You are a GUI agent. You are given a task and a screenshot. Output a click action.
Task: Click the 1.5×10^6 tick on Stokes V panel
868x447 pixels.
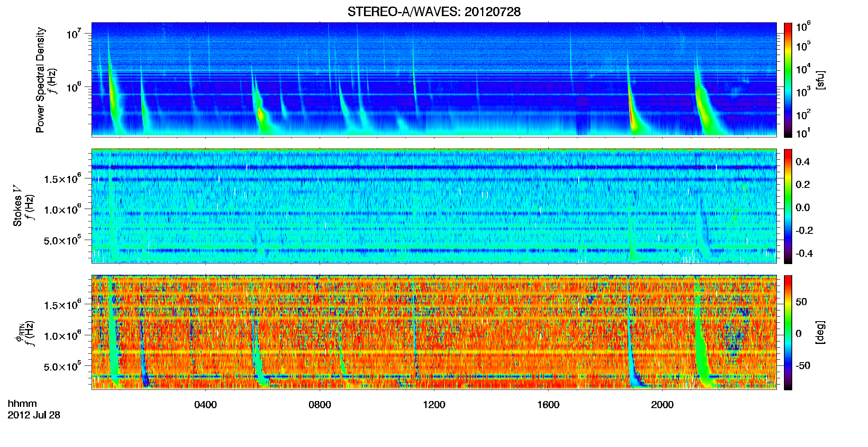63,178
